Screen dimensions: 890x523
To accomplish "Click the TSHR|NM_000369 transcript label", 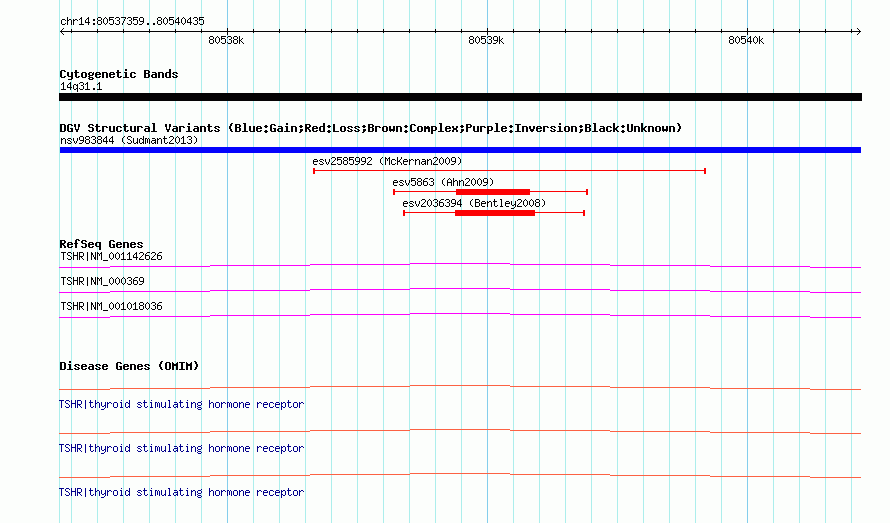I will click(102, 281).
